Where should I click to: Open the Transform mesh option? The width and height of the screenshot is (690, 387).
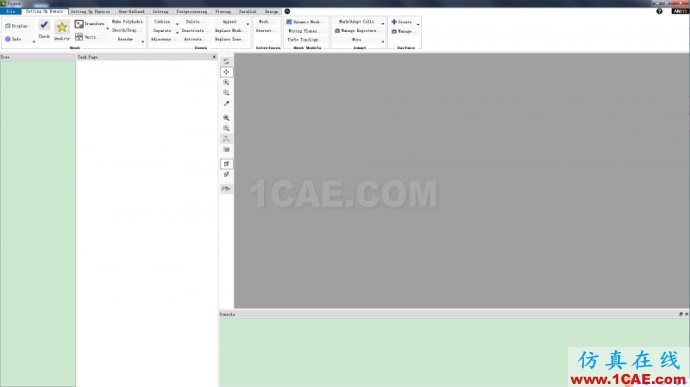[90, 24]
